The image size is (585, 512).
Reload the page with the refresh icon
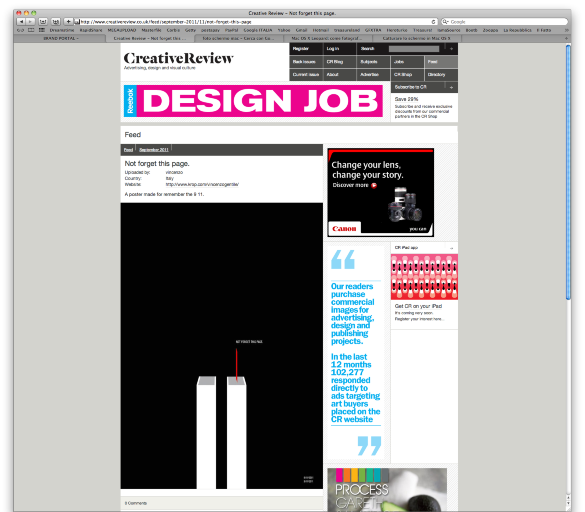[x=433, y=22]
